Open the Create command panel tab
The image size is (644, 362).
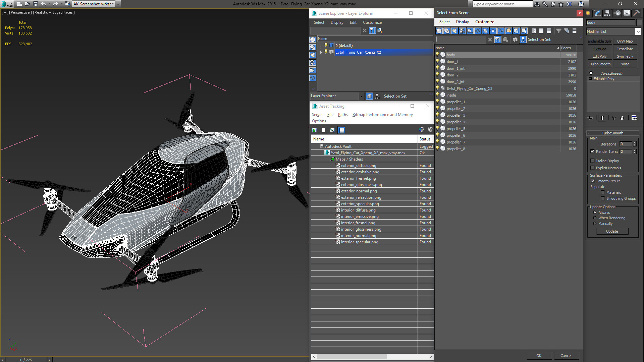588,13
